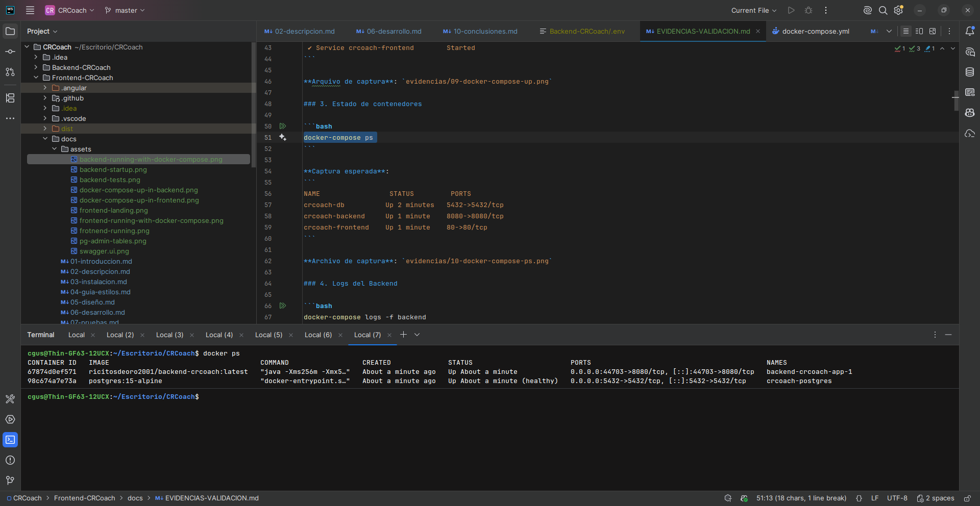This screenshot has height=506, width=980.
Task: Open the Database tool window
Action: tap(970, 72)
